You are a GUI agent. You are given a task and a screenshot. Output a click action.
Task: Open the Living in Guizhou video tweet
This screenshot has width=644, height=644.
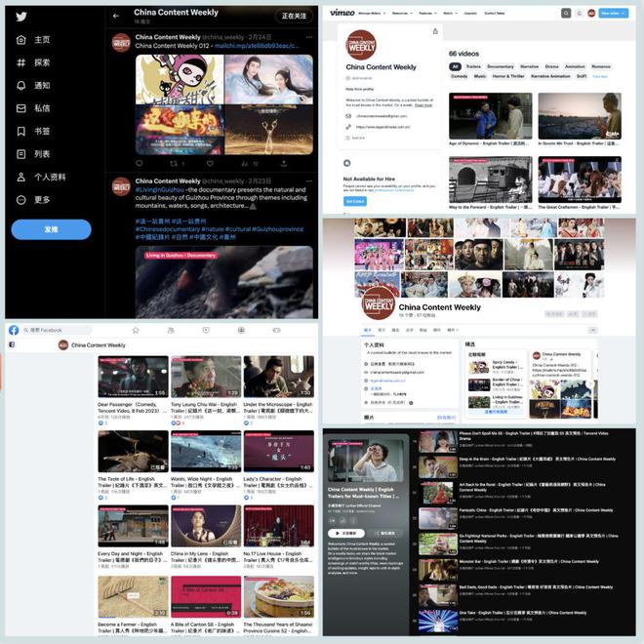coord(224,282)
